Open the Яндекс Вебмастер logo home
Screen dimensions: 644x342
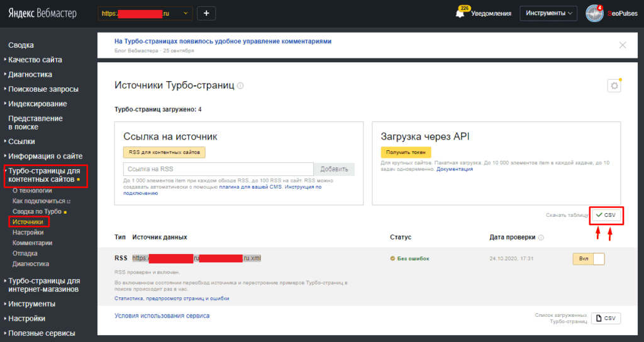click(42, 13)
